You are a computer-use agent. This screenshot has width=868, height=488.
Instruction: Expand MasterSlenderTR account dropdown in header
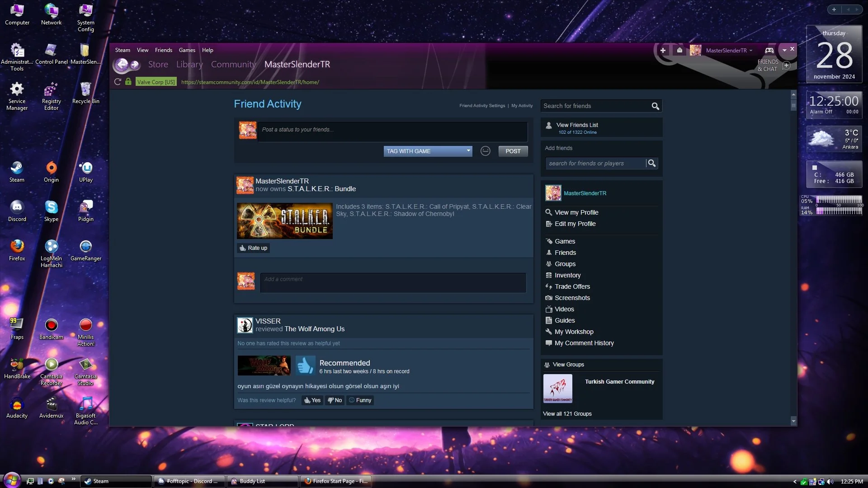(x=729, y=50)
